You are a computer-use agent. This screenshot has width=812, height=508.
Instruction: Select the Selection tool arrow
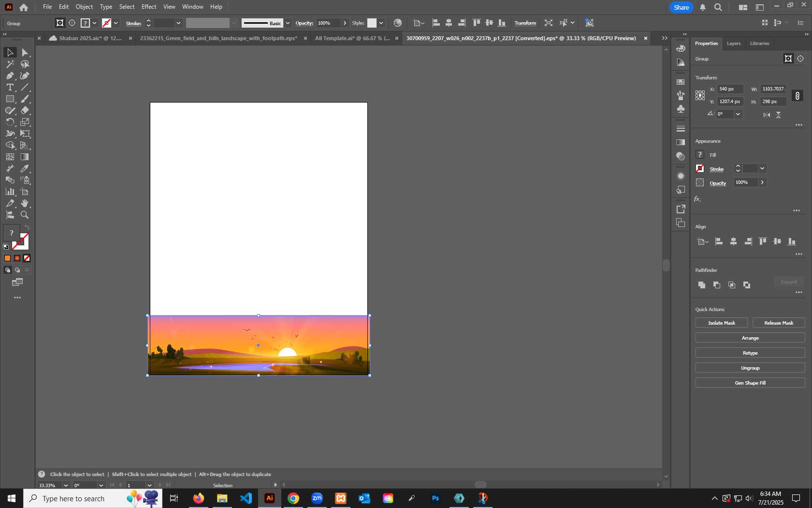[10, 52]
